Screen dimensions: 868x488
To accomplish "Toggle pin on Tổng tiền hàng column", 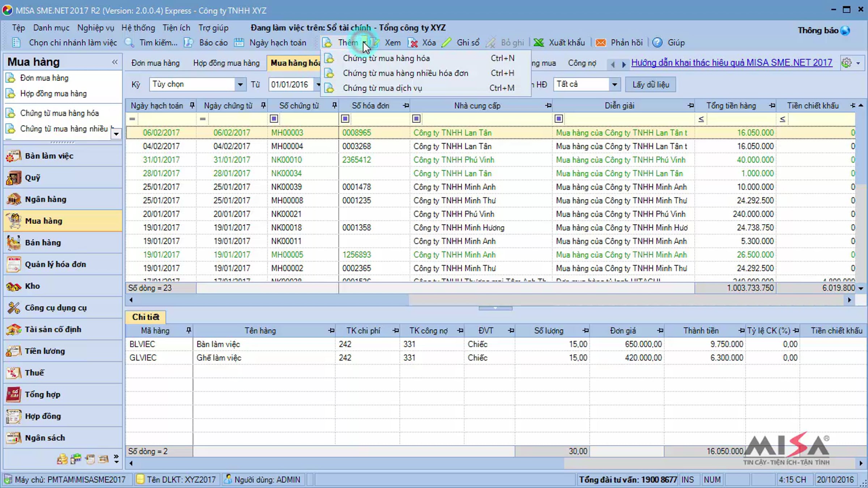I will 772,106.
